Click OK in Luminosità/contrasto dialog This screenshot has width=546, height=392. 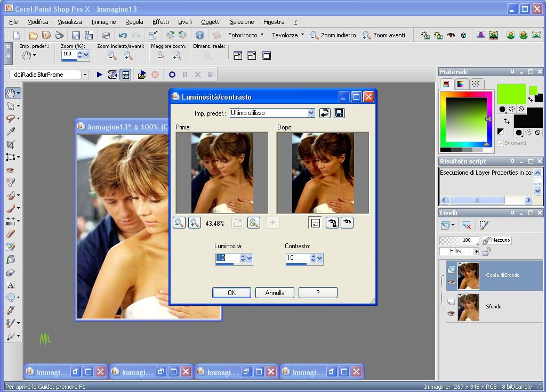[x=231, y=293]
